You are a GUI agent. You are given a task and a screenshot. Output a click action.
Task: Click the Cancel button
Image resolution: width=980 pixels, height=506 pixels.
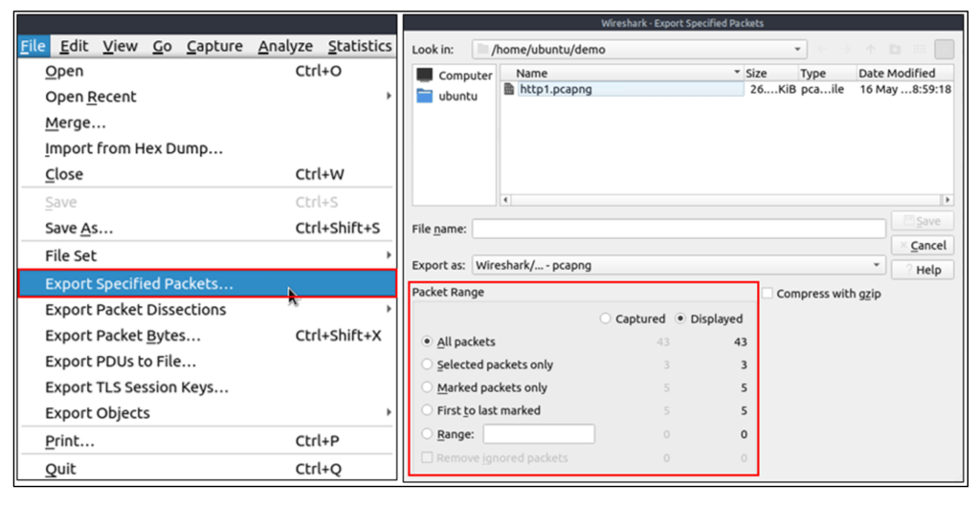[x=923, y=245]
